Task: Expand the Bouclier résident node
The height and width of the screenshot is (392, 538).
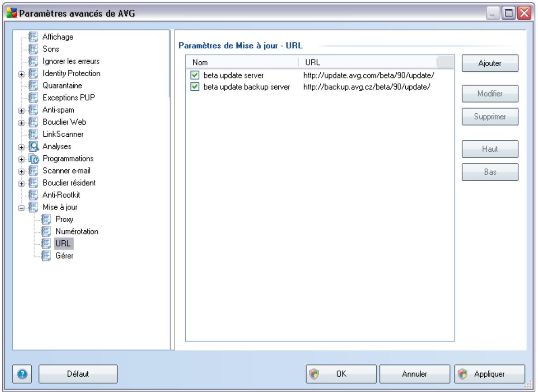Action: point(21,183)
